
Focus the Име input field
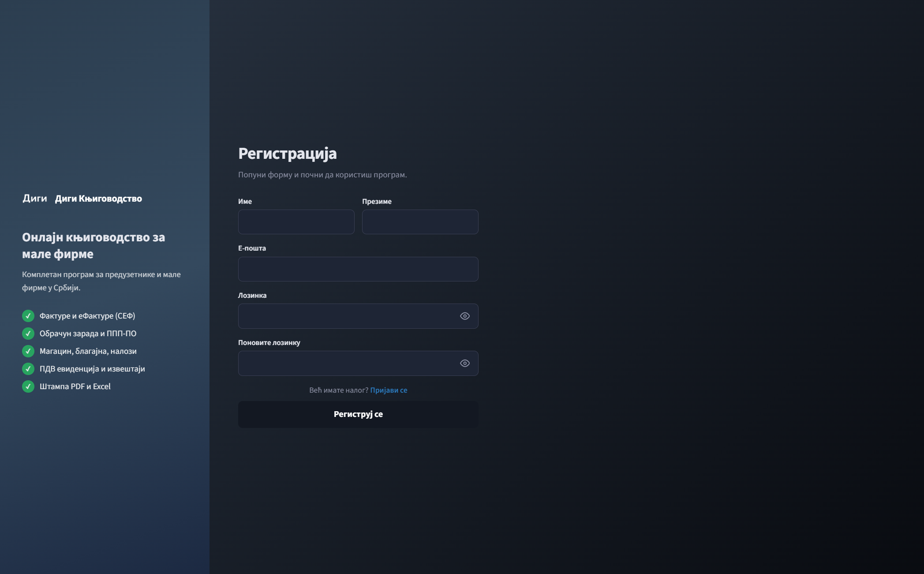[x=296, y=222]
